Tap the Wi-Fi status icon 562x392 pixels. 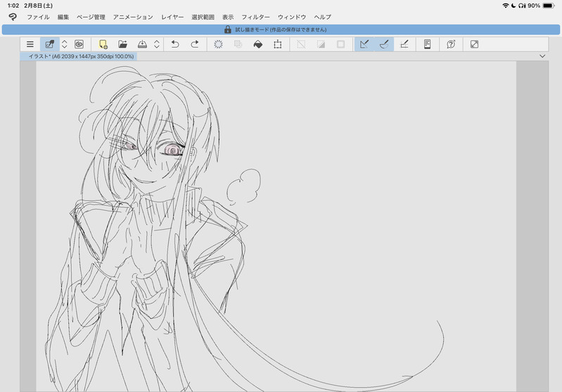[x=505, y=6]
